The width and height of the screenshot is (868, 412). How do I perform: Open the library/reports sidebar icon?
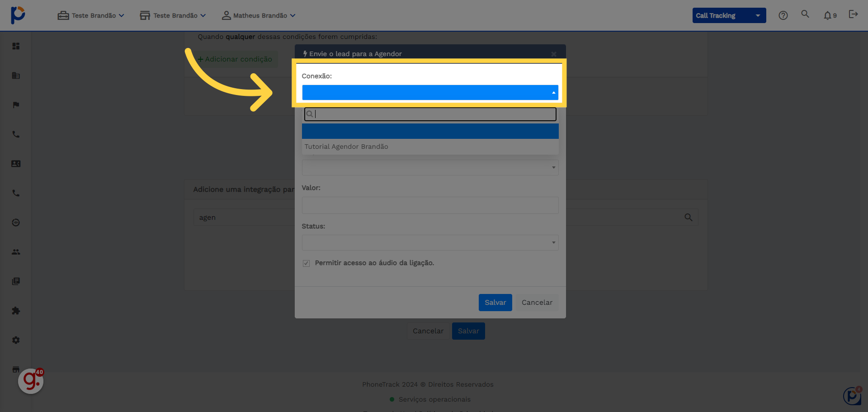[16, 281]
